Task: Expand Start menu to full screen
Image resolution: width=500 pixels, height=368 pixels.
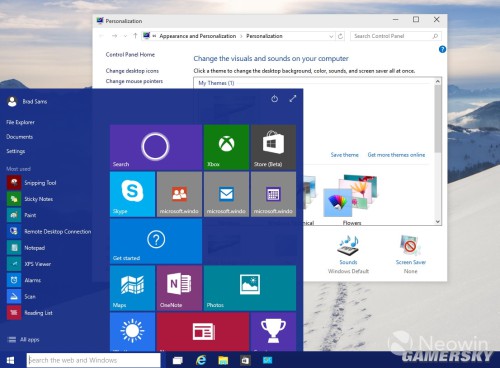Action: tap(293, 99)
